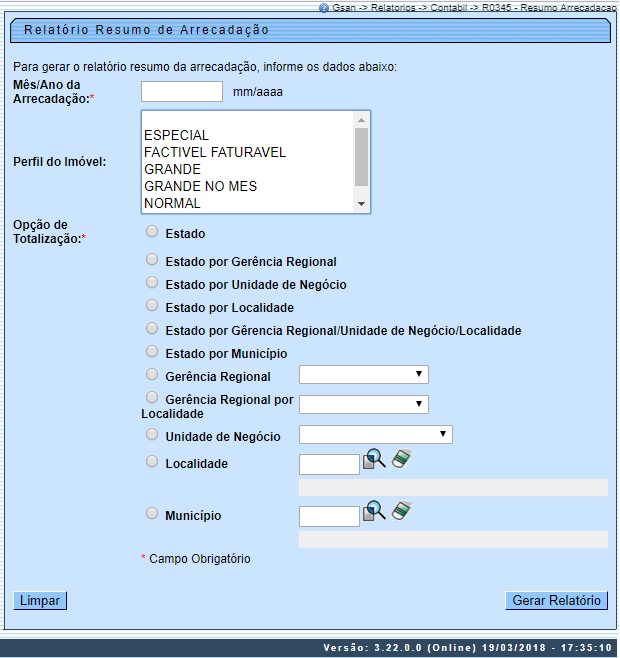The height and width of the screenshot is (658, 620).
Task: Click the Município code input field
Action: point(329,516)
